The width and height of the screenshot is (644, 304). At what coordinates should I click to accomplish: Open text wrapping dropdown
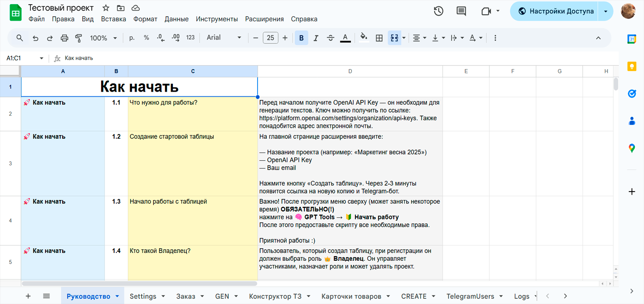click(x=457, y=38)
